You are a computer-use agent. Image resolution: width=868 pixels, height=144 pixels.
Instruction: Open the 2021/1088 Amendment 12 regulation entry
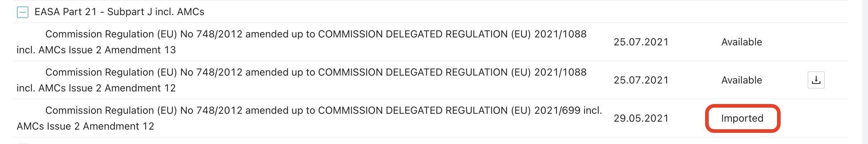(x=301, y=80)
